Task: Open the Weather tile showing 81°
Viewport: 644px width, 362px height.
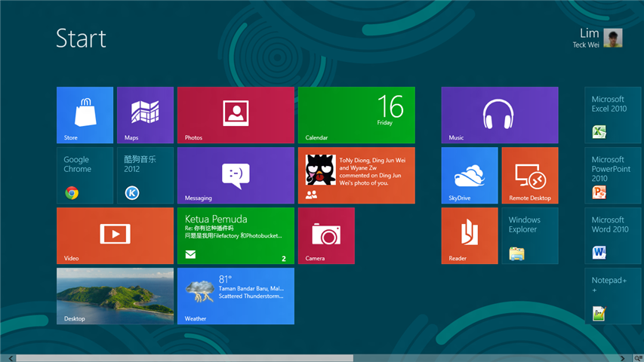Action: tap(236, 296)
